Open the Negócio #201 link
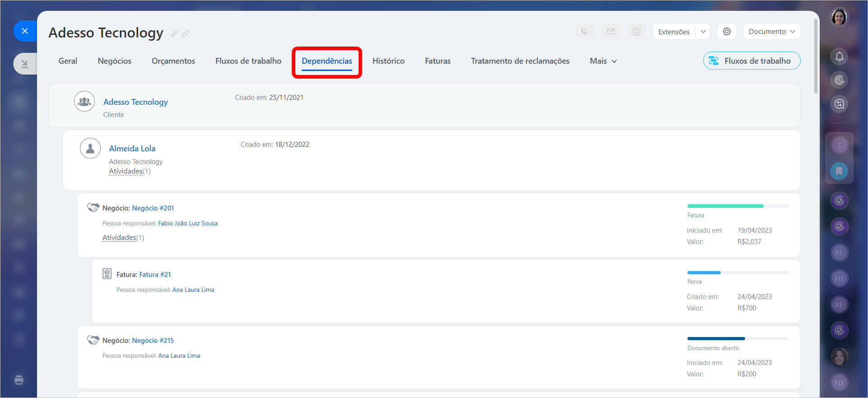This screenshot has height=398, width=868. 153,208
